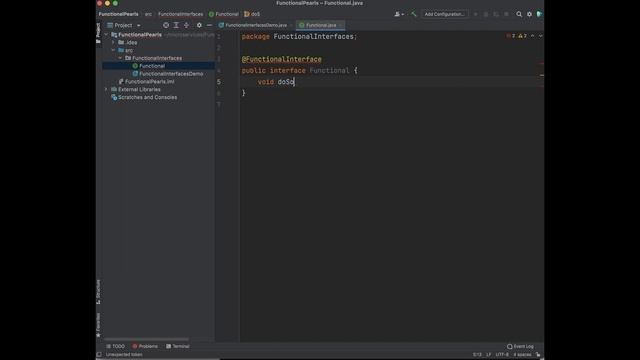This screenshot has height=360, width=640.
Task: Click the disabled Run with Coverage icon
Action: click(496, 14)
